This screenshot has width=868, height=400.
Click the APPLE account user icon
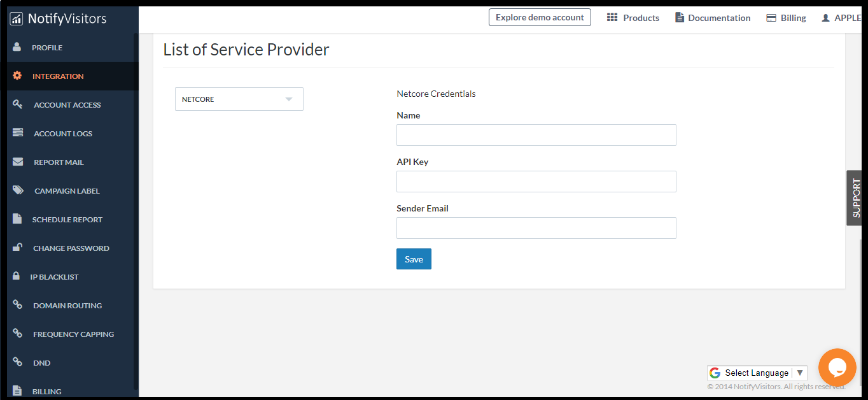[x=826, y=18]
